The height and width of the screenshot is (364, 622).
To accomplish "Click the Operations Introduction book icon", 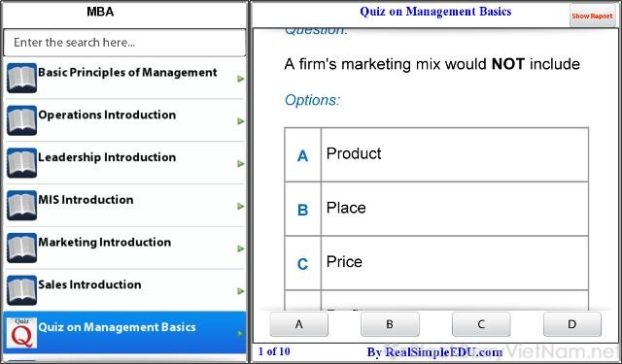I will 21,120.
